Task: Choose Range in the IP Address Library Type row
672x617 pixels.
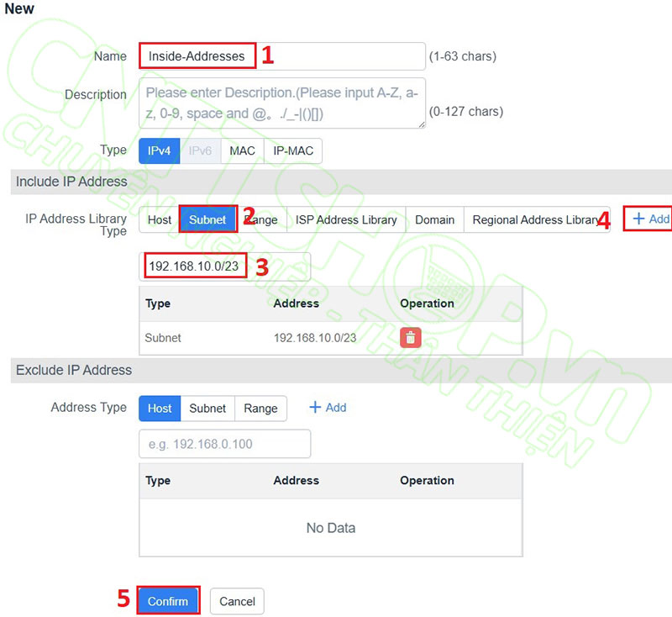Action: coord(261,219)
